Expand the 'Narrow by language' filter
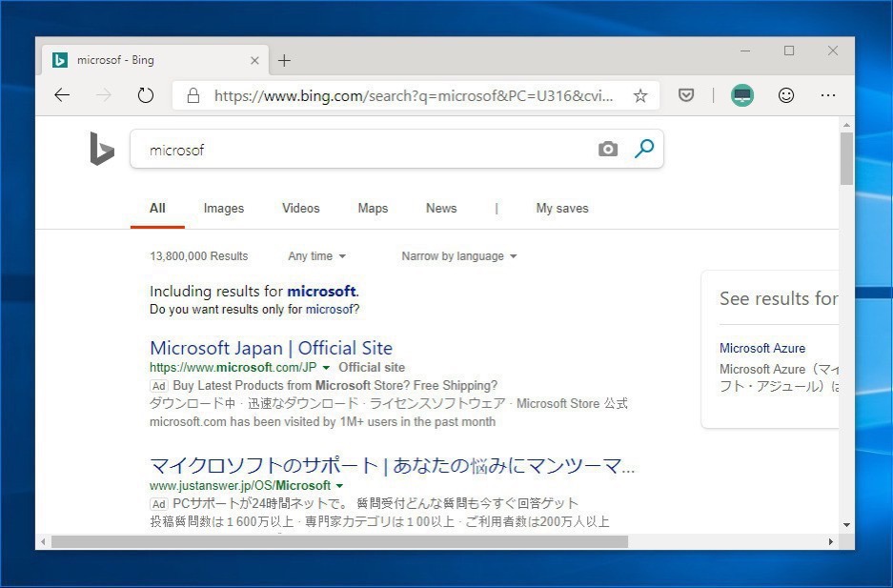 pos(458,256)
